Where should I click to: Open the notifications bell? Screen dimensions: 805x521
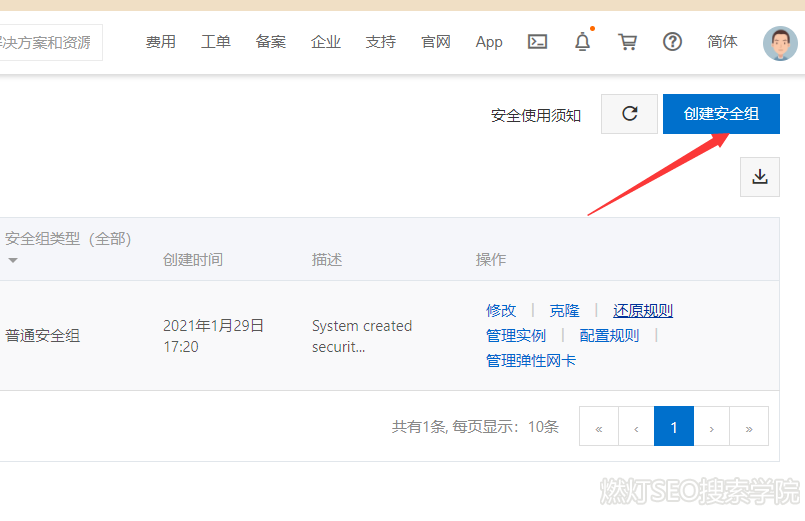(x=582, y=42)
